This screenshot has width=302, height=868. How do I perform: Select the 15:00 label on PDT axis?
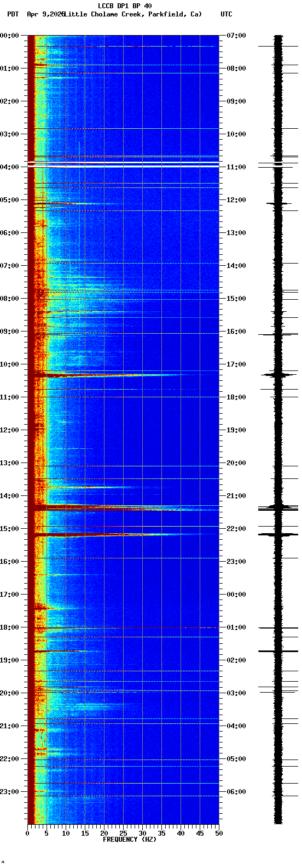(9, 529)
